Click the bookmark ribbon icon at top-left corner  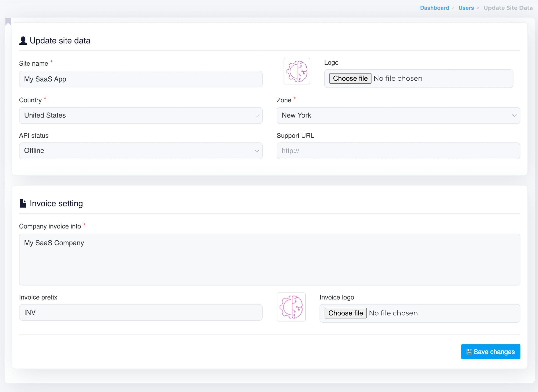point(8,21)
